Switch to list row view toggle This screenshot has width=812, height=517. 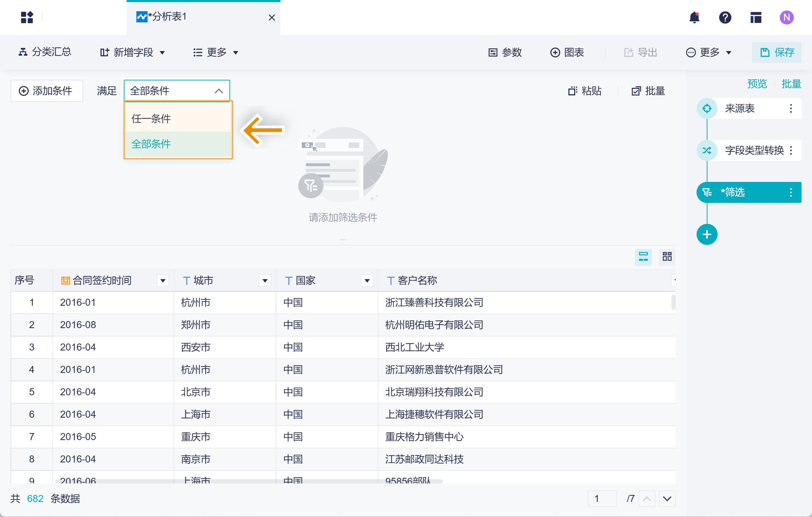[x=643, y=257]
